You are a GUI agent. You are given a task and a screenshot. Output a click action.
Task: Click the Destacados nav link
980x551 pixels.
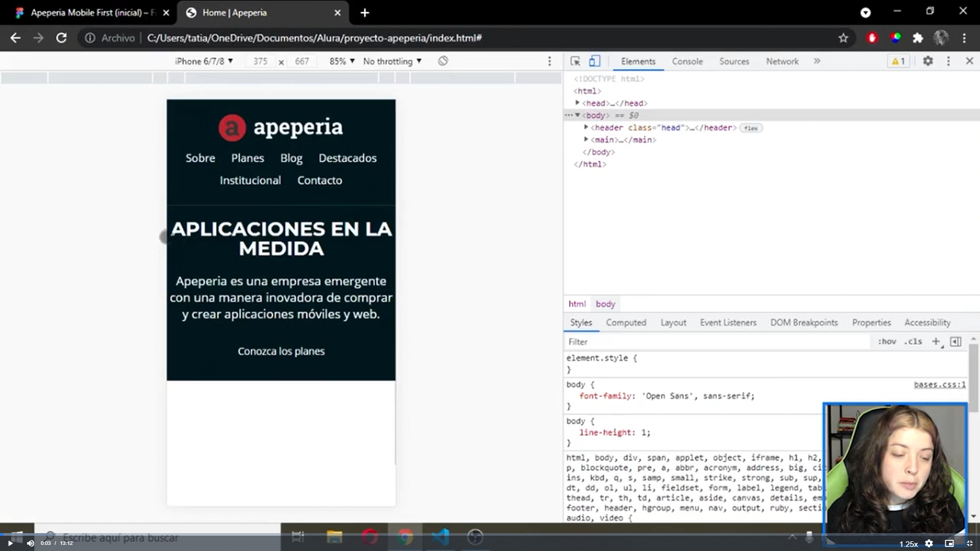[x=348, y=158]
